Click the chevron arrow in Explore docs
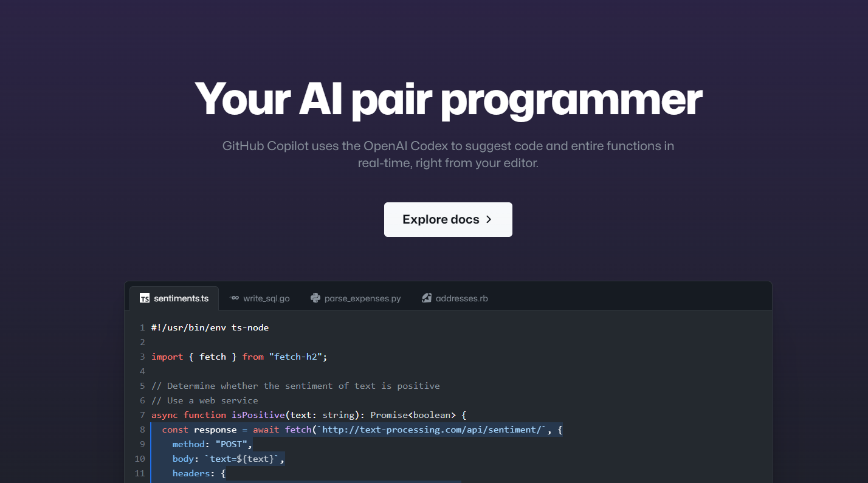Viewport: 868px width, 483px height. coord(489,219)
